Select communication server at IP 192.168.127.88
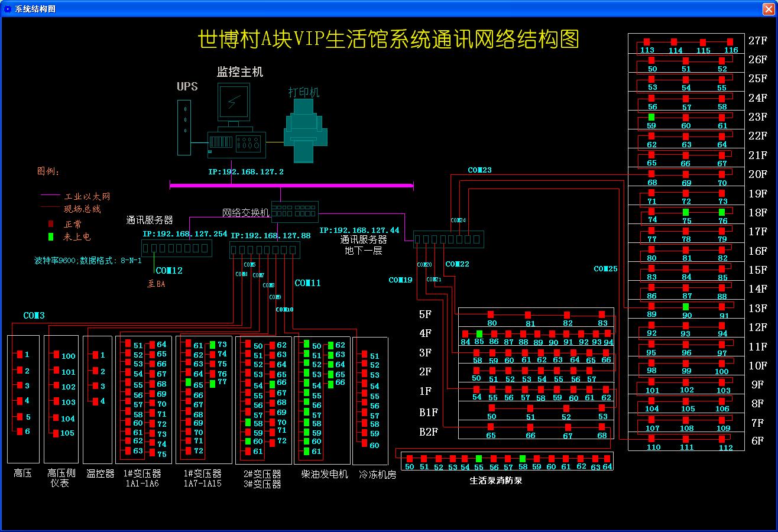The width and height of the screenshot is (778, 532). 264,250
